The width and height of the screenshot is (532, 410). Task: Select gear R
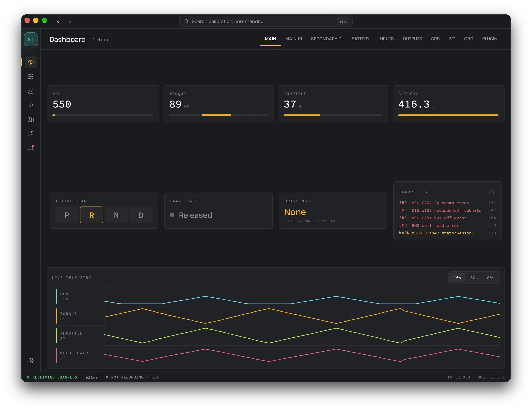click(92, 215)
